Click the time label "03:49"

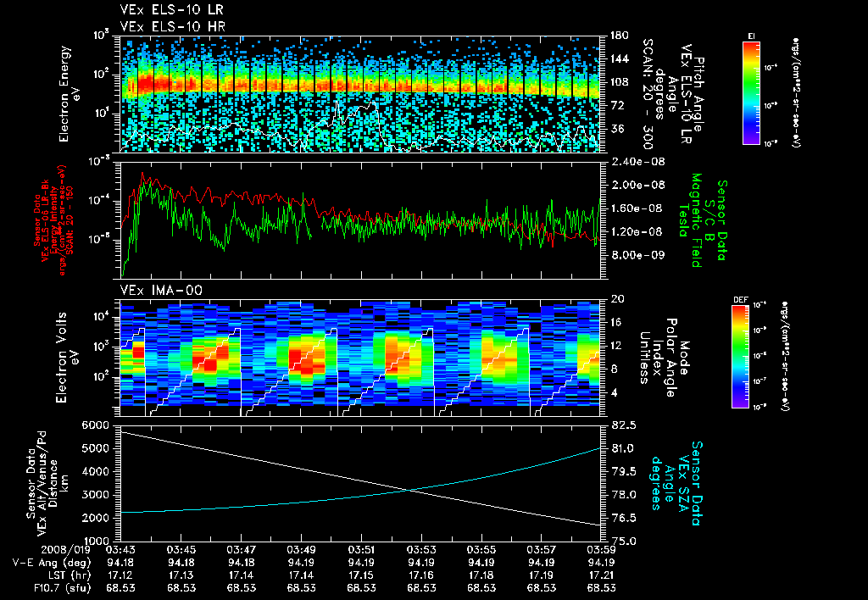click(x=301, y=550)
